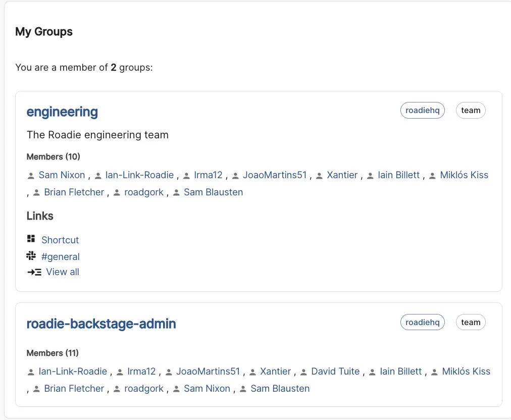Screen dimensions: 511x420
Task: Open the Shortcut link
Action: point(60,240)
